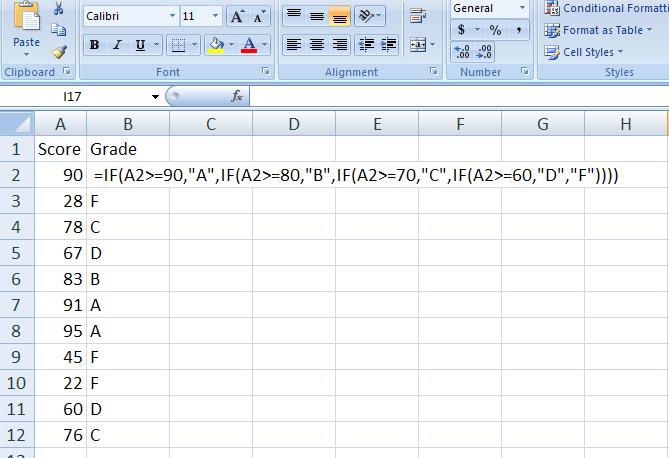Screen dimensions: 669x458
Task: Open Conditional Formatting menu
Action: pyautogui.click(x=606, y=8)
